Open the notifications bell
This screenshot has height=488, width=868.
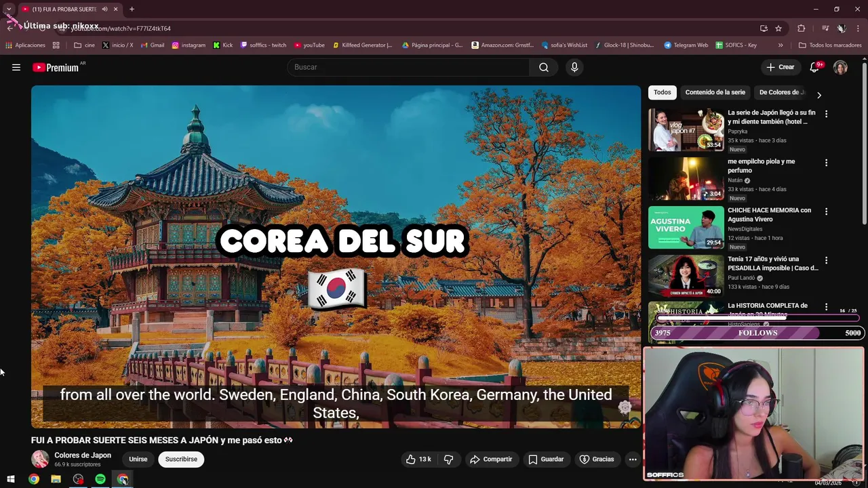pos(815,67)
